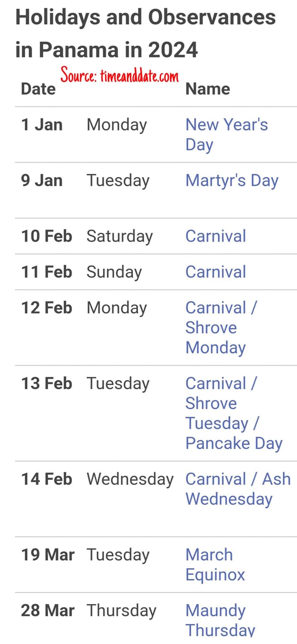Click the Holidays and Observances page title
Viewport: 297px width, 644px height.
click(145, 33)
